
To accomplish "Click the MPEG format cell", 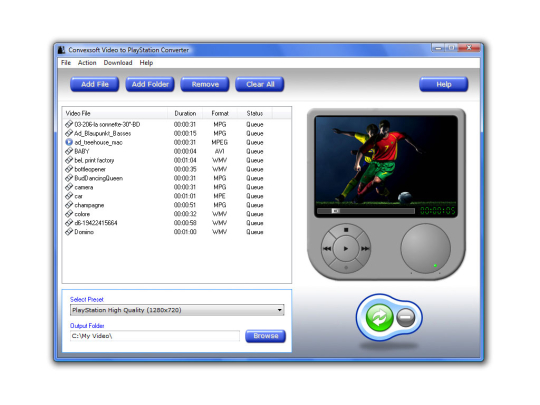I will pyautogui.click(x=219, y=142).
